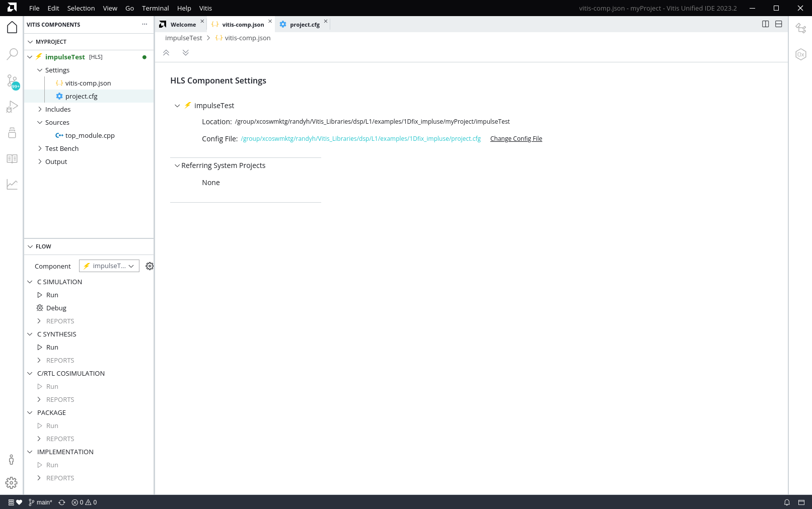Open project.cfg in the Settings tree

pyautogui.click(x=82, y=96)
